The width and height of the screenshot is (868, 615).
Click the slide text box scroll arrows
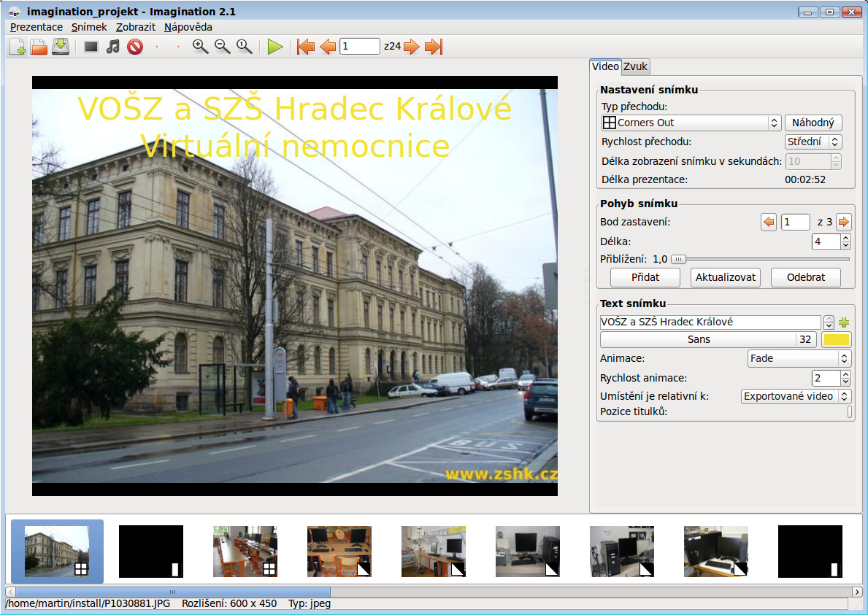pyautogui.click(x=829, y=322)
